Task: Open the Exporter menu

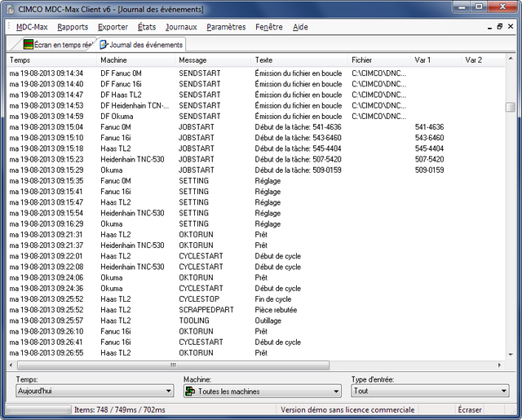Action: pos(113,27)
